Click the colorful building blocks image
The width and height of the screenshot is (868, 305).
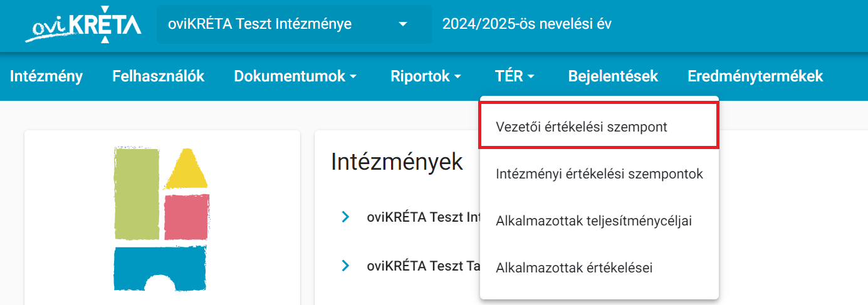[x=162, y=219]
